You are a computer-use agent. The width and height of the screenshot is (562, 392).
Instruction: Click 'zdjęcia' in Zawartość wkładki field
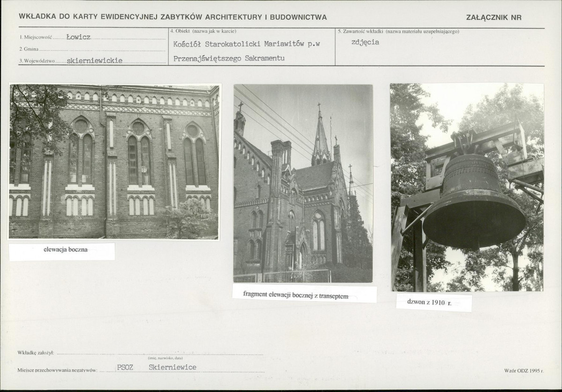365,42
